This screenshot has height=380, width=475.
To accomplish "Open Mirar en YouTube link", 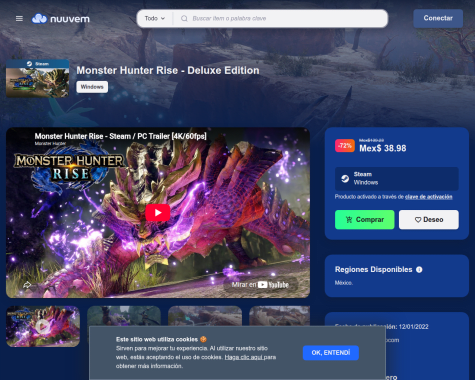I will tap(260, 285).
